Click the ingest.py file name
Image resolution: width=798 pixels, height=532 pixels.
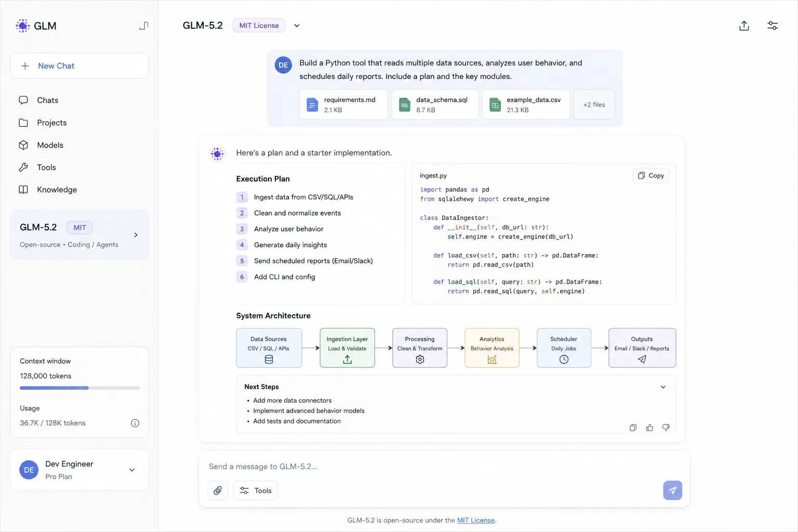coord(433,176)
